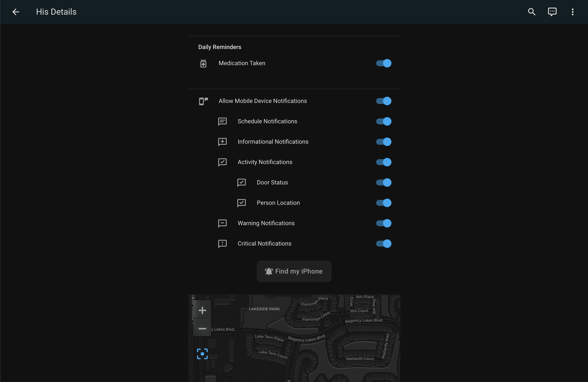Turn off Allow Mobile Device Notifications
Viewport: 588px width, 382px height.
[x=383, y=101]
